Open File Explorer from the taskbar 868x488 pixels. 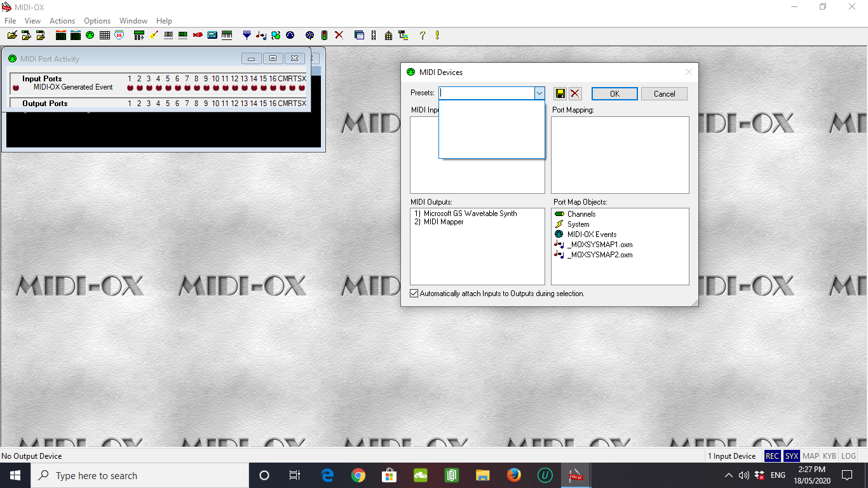(483, 475)
